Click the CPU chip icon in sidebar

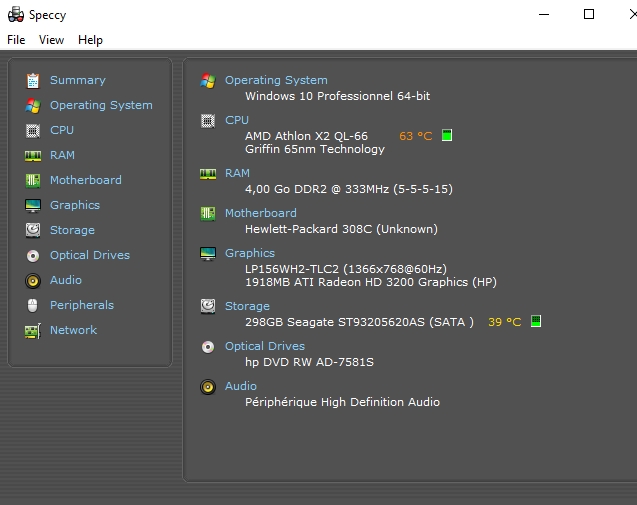pos(33,130)
